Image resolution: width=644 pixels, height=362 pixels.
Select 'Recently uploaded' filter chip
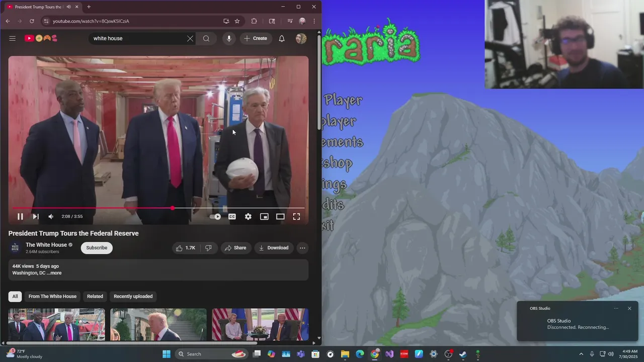coord(133,296)
